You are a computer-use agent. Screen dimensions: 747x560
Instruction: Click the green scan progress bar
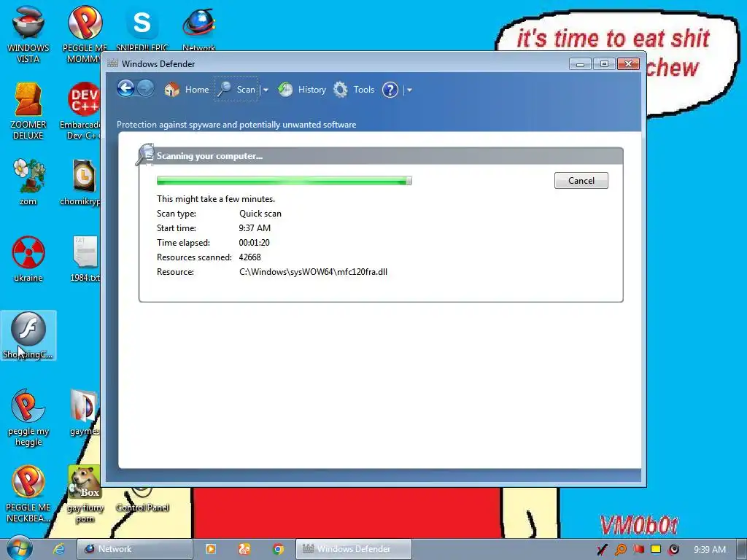[285, 181]
